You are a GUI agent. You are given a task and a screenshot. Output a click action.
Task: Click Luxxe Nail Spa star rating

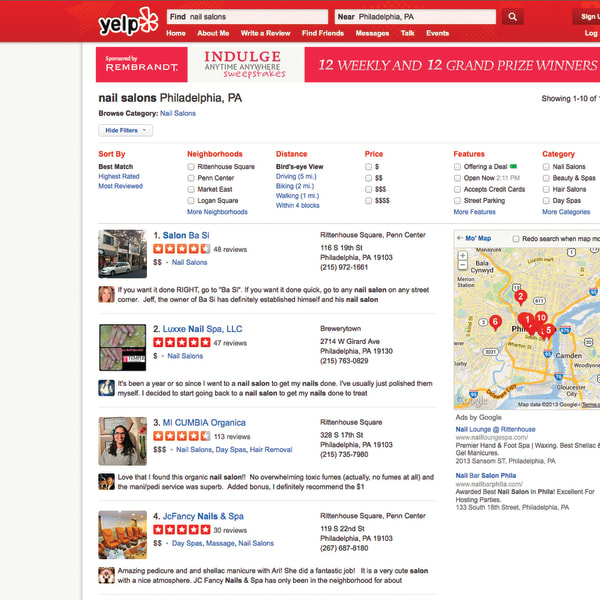[x=182, y=342]
